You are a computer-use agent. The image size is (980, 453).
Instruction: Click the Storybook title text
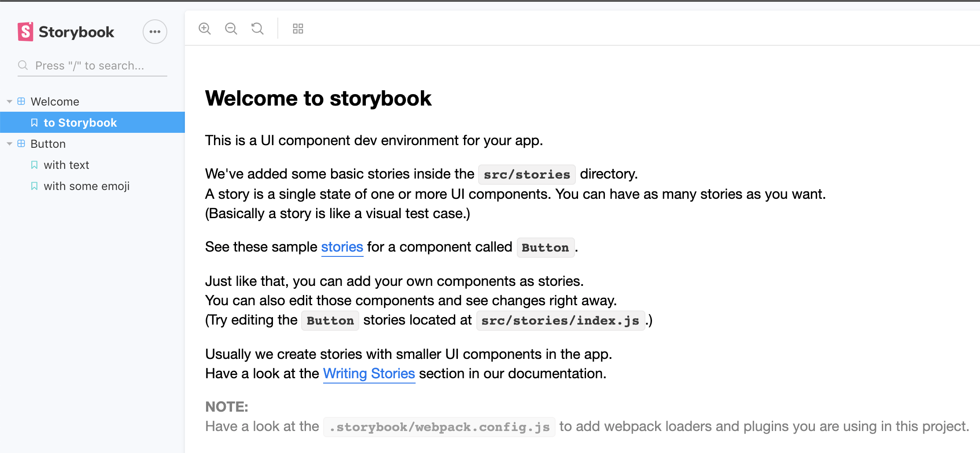[x=77, y=32]
